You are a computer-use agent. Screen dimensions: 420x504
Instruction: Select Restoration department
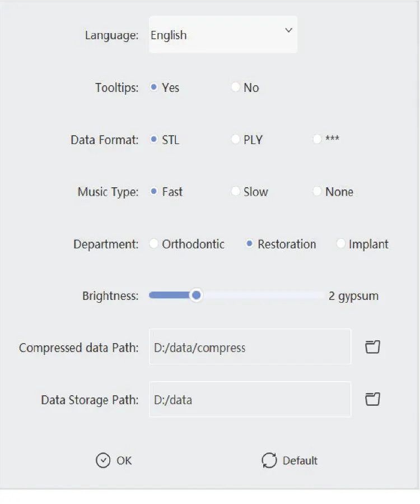250,244
